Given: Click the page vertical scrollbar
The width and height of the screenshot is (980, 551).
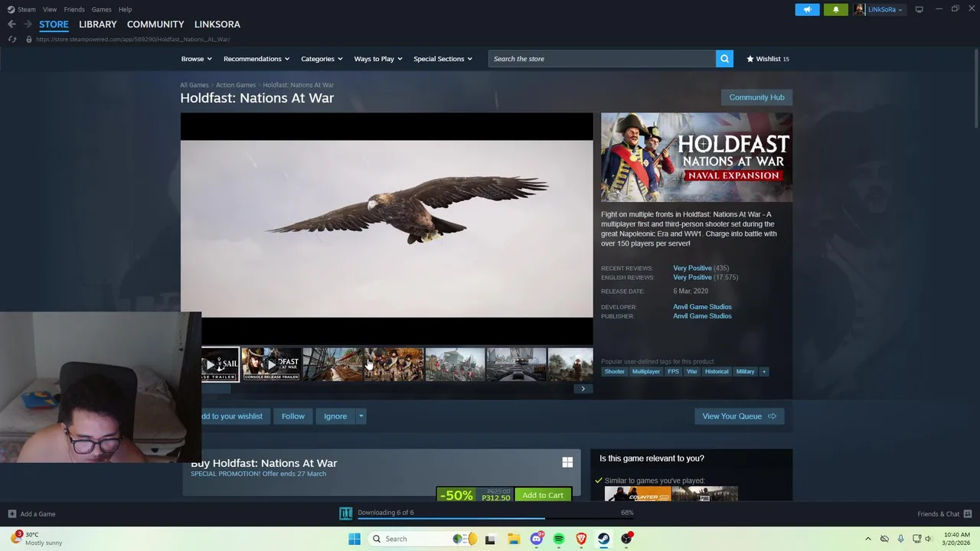Looking at the screenshot, I should pos(975,88).
